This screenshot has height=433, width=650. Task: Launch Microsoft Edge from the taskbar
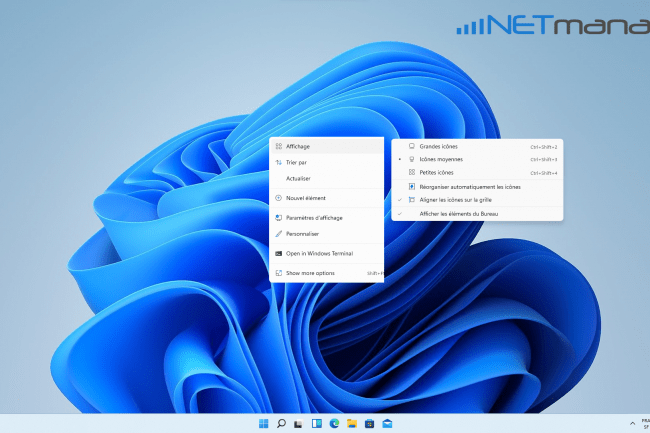point(334,423)
